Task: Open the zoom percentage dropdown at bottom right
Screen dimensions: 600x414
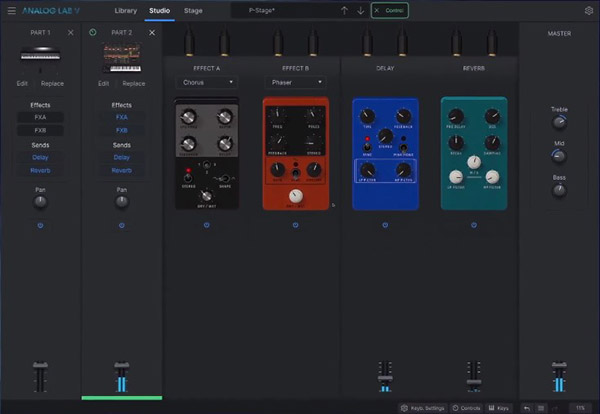Action: tap(579, 408)
